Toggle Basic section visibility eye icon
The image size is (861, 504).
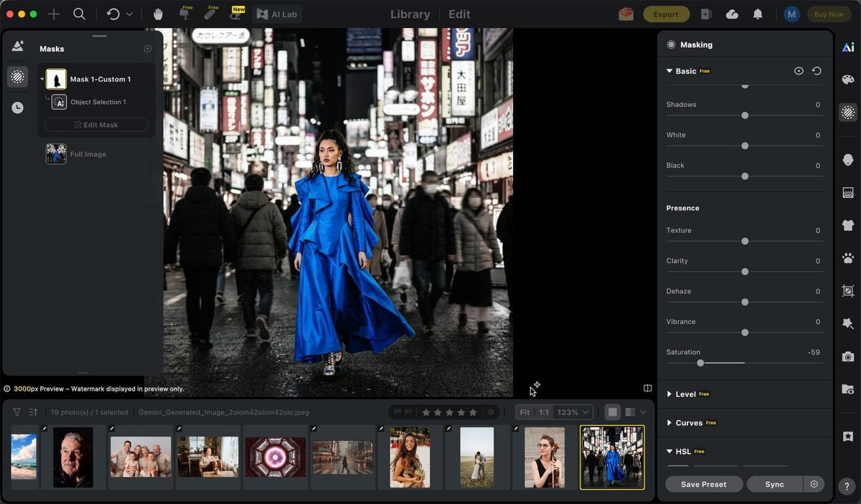[x=799, y=71]
